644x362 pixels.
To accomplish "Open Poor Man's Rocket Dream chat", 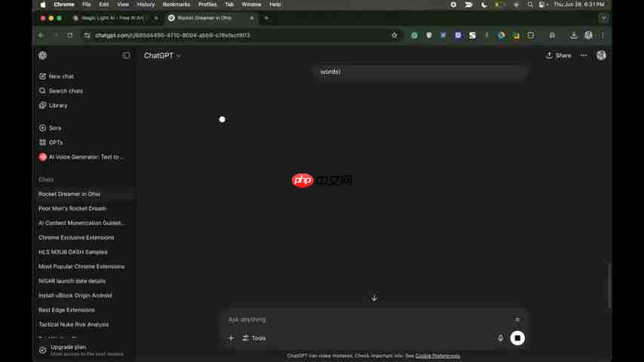I will (x=72, y=208).
